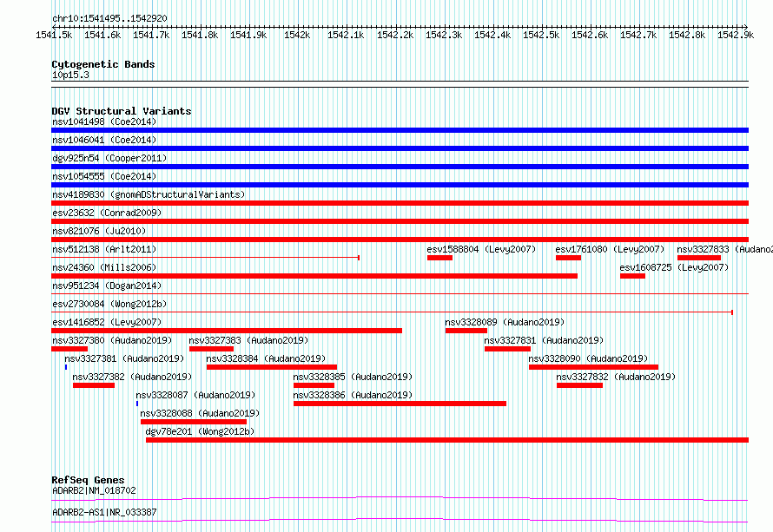Open nsv24360 (Mills2006) variant
Screen dimensions: 773x532
coord(104,267)
